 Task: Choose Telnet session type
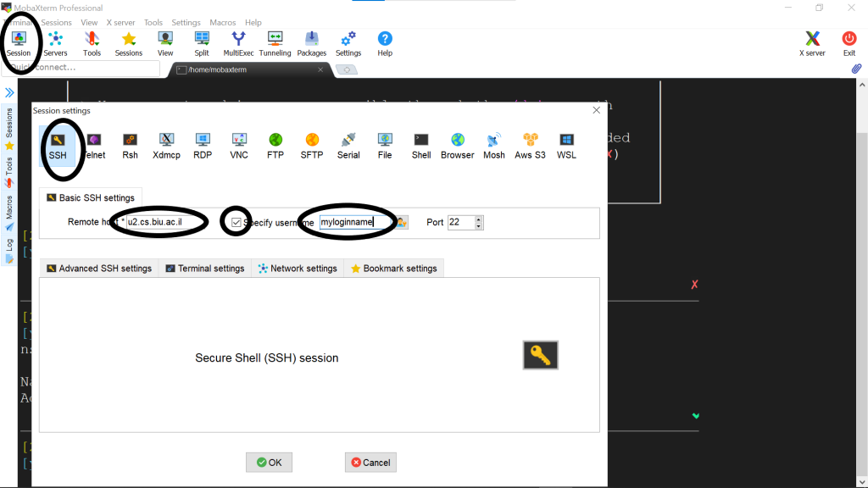point(94,146)
